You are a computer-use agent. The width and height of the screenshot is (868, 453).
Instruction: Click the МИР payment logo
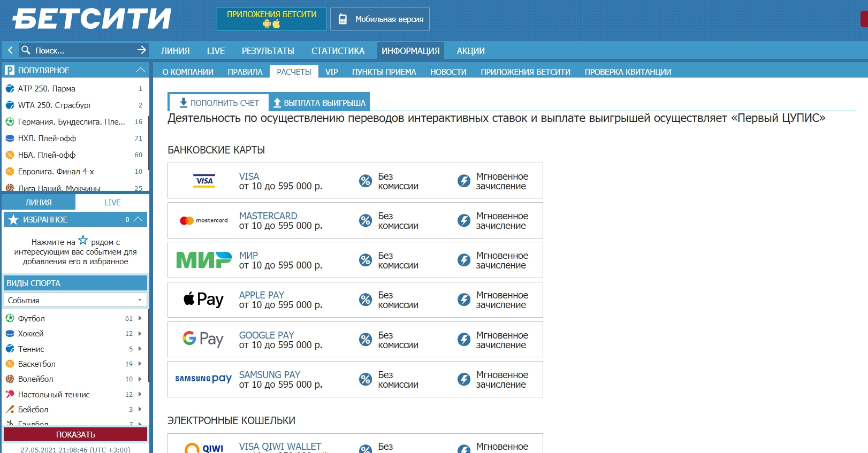point(204,260)
